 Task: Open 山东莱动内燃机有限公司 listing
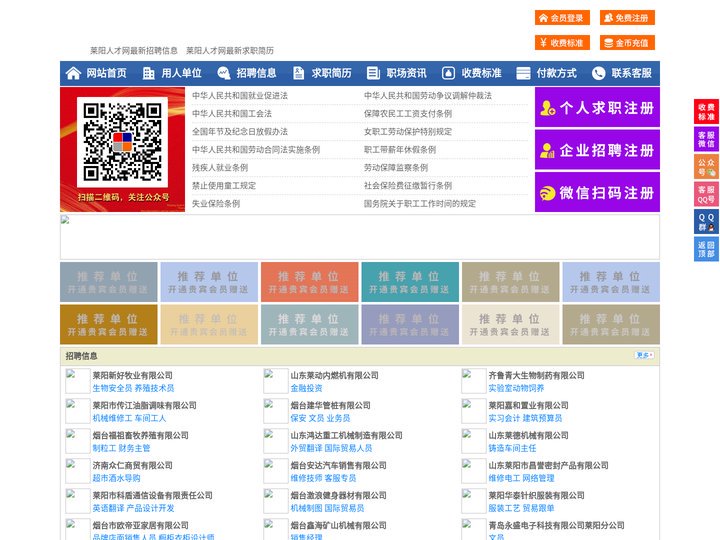click(x=334, y=375)
